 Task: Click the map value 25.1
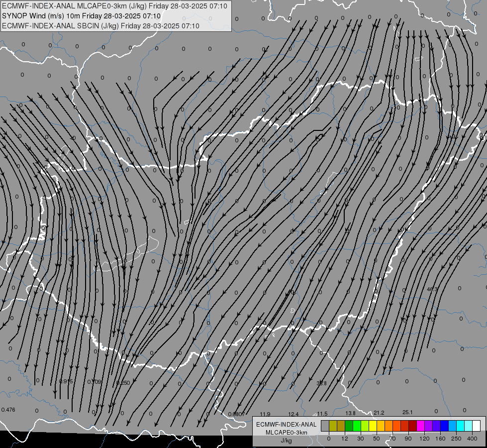point(407,412)
